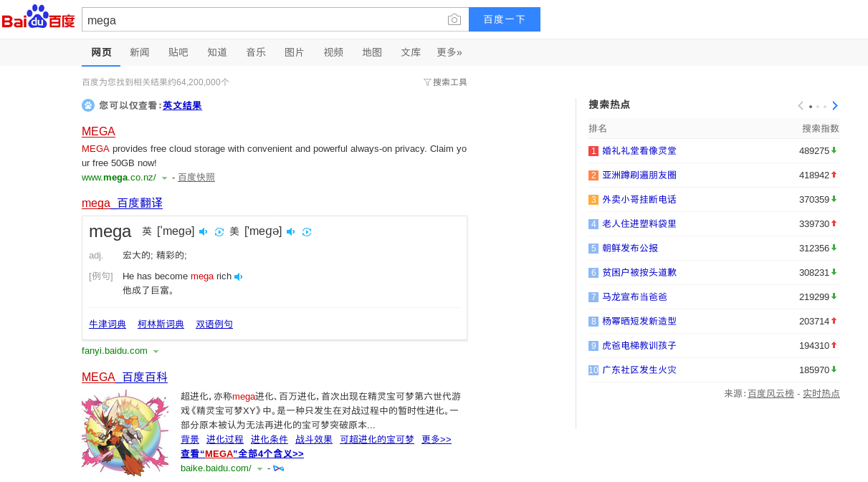Viewport: 868px width, 482px height.
Task: Click the Mega evolution Pokémon thumbnail
Action: pyautogui.click(x=125, y=433)
